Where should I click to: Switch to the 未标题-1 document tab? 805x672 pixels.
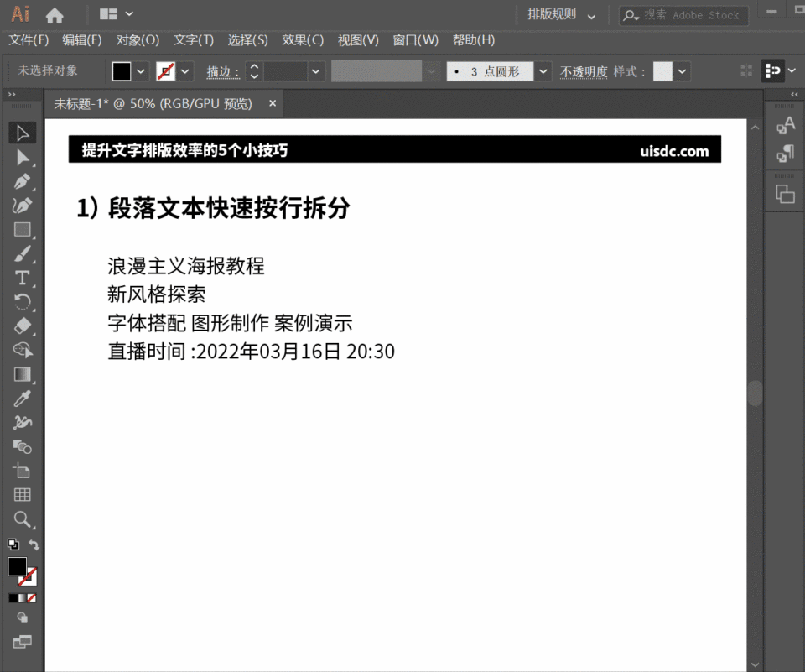[151, 103]
